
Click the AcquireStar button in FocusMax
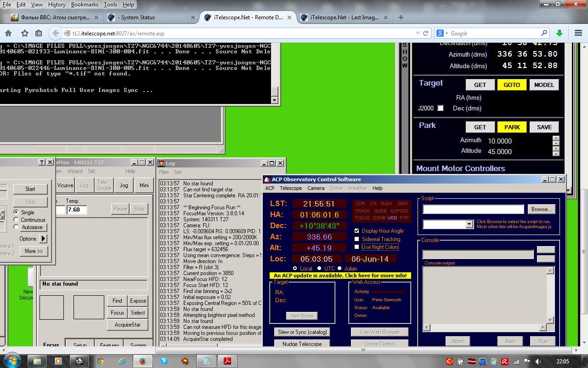click(128, 324)
